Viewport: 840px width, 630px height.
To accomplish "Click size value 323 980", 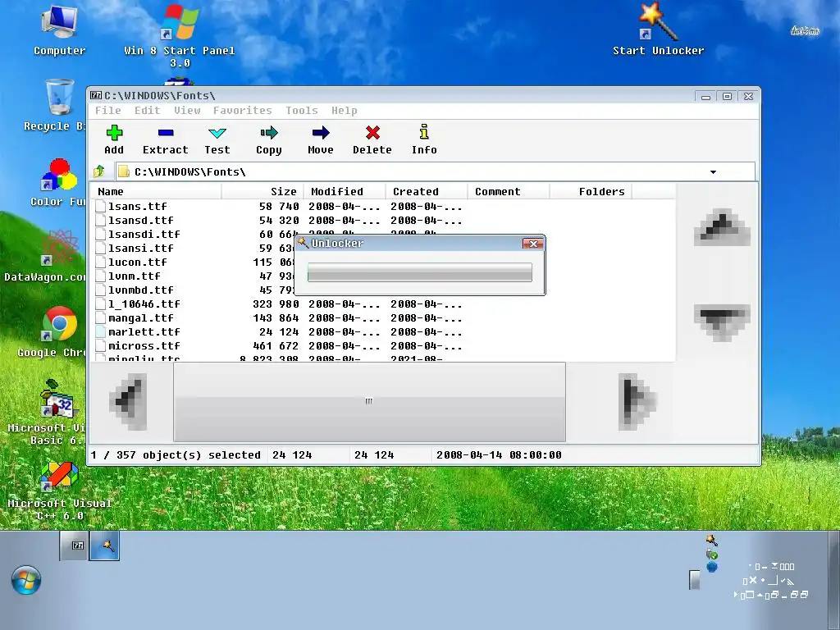I will (276, 304).
